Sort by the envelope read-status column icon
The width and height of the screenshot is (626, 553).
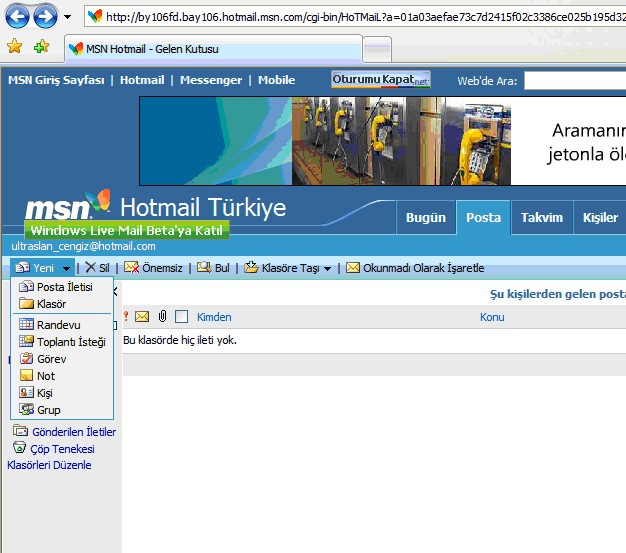point(142,317)
